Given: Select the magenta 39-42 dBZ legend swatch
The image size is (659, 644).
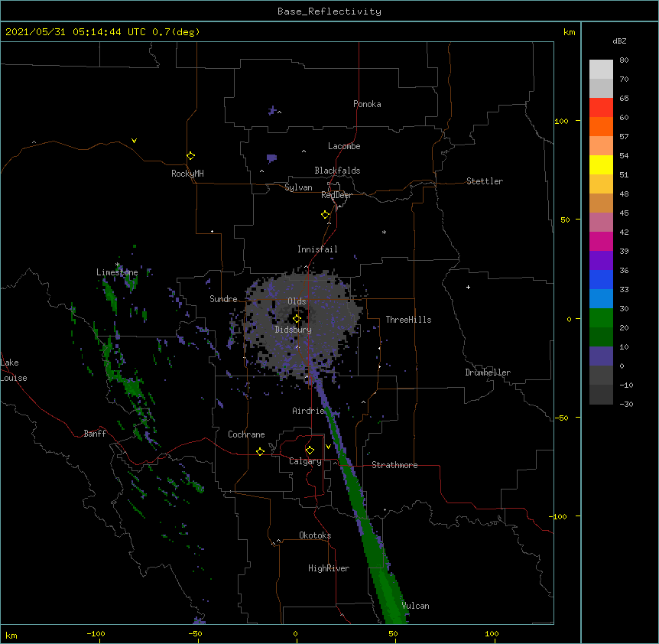Looking at the screenshot, I should point(601,241).
